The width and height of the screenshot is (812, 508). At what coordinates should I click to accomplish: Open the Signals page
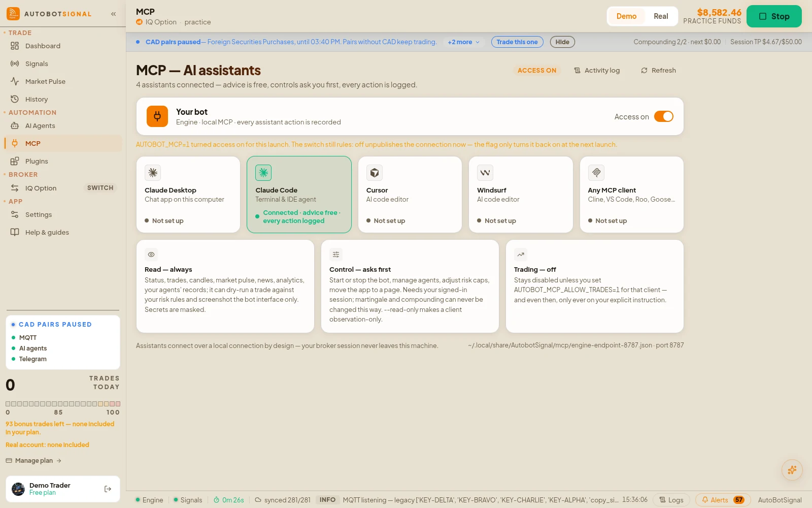tap(63, 63)
